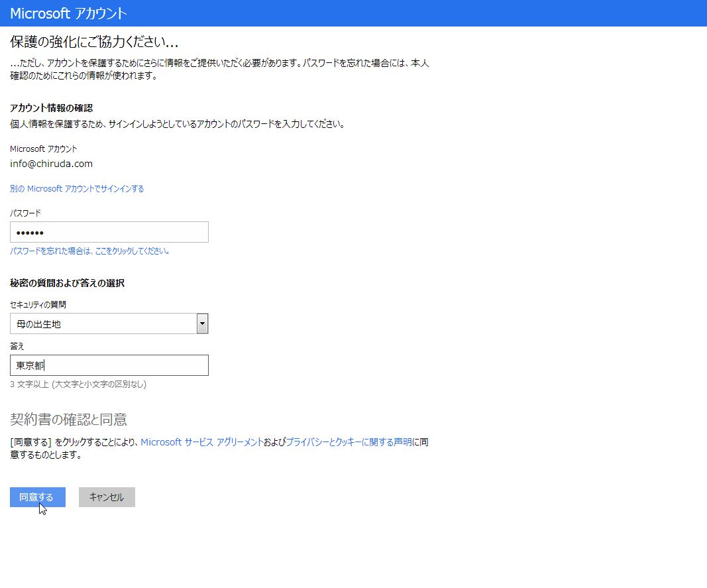
Task: Click the セキュリティの質問 label
Action: pos(38,304)
